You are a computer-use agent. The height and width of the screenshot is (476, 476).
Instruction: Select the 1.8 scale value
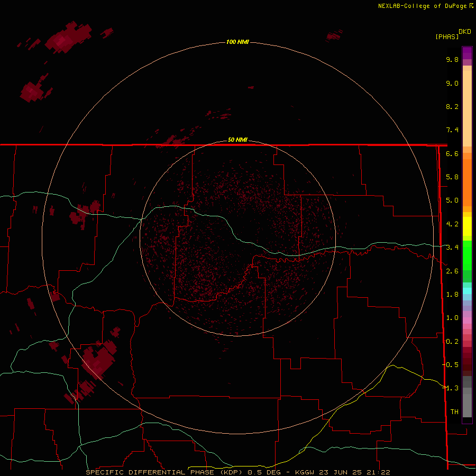(x=452, y=295)
